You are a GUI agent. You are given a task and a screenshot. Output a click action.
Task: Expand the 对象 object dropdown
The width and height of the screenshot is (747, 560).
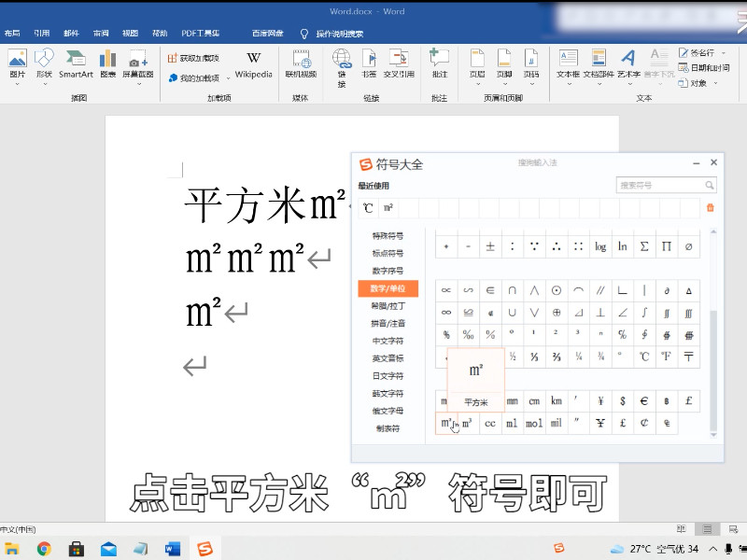715,83
